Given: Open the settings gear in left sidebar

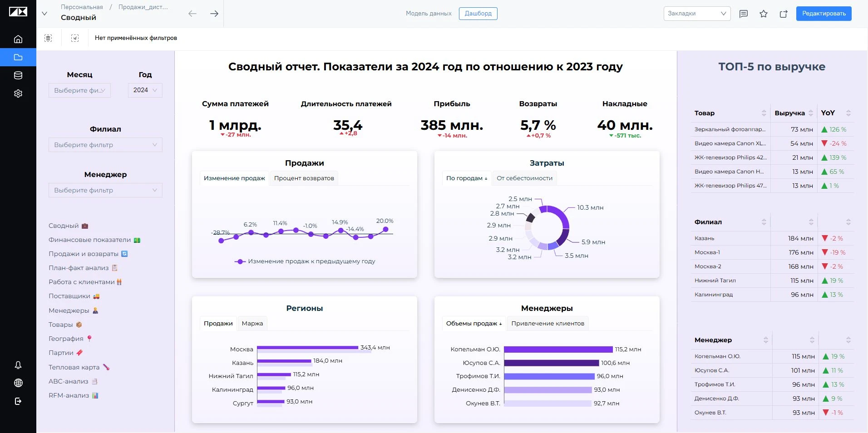Looking at the screenshot, I should 18,93.
